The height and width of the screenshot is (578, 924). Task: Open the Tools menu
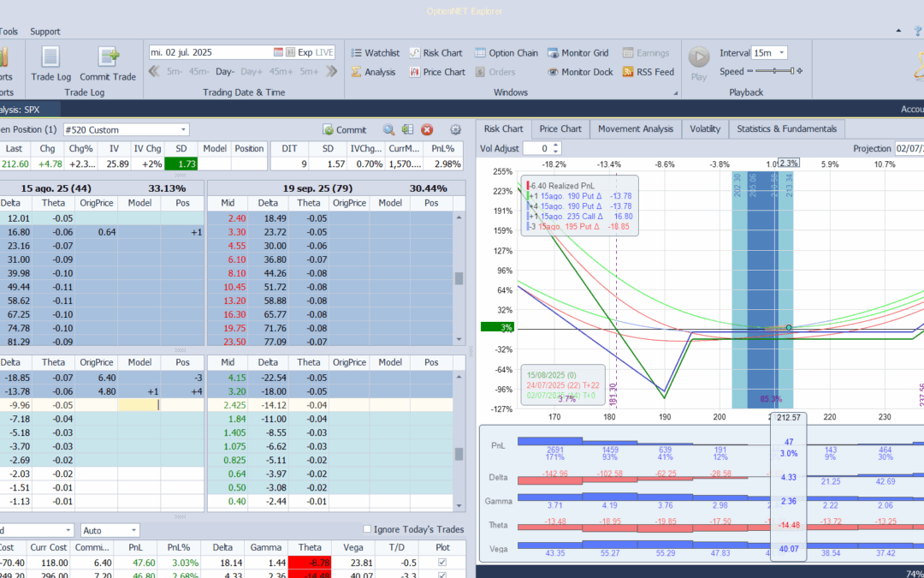(x=9, y=32)
